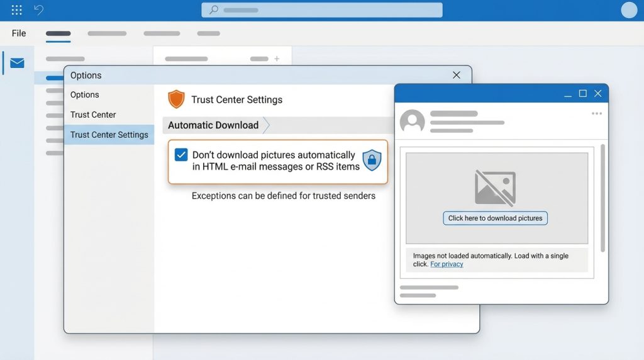Expand the Automatic Download section chevron
The height and width of the screenshot is (360, 644).
pyautogui.click(x=266, y=125)
